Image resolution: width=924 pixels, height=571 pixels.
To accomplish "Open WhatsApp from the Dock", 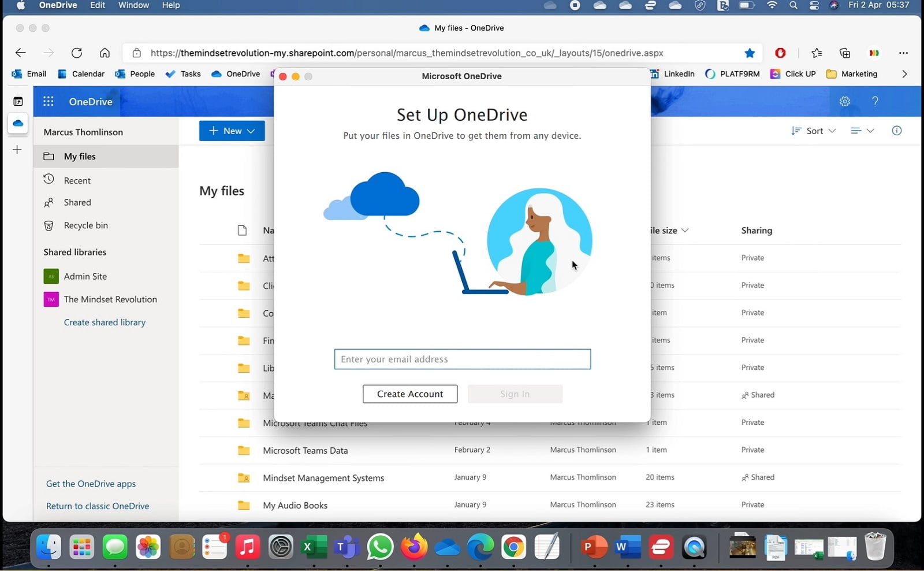I will tap(380, 547).
